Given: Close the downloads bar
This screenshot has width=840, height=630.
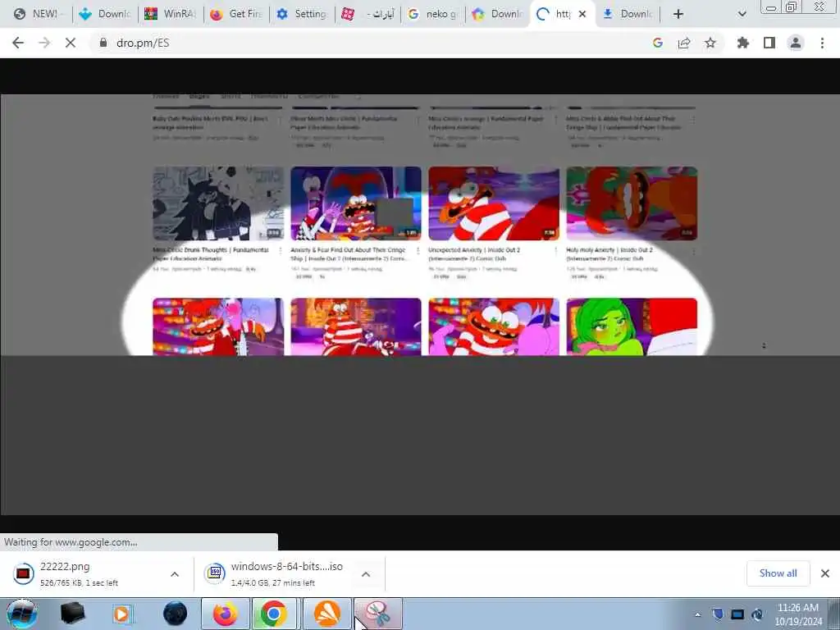Looking at the screenshot, I should point(825,573).
